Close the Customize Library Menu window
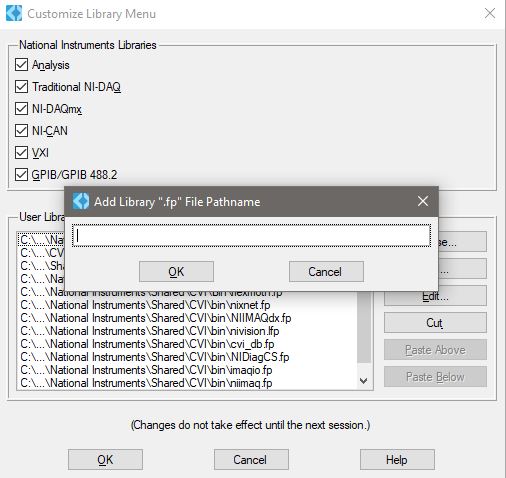 490,14
